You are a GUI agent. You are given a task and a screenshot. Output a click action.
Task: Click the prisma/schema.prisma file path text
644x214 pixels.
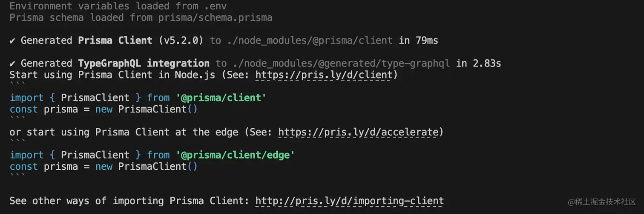point(215,18)
